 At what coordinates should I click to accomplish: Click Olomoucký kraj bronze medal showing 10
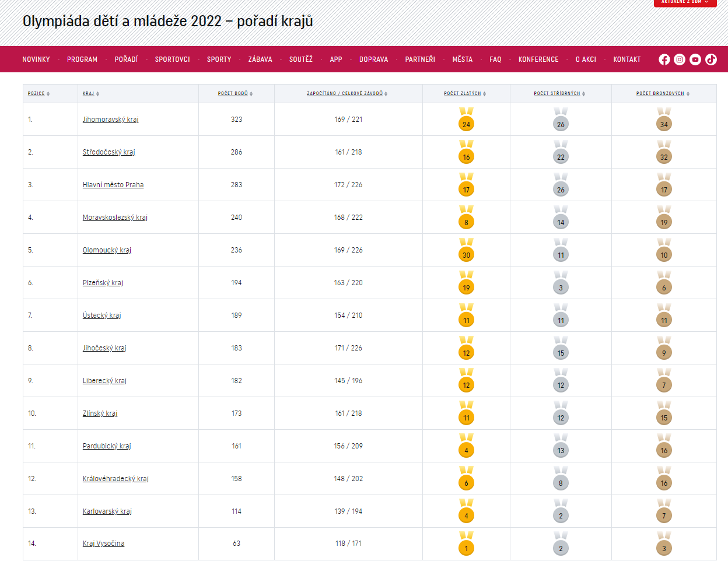tap(664, 250)
